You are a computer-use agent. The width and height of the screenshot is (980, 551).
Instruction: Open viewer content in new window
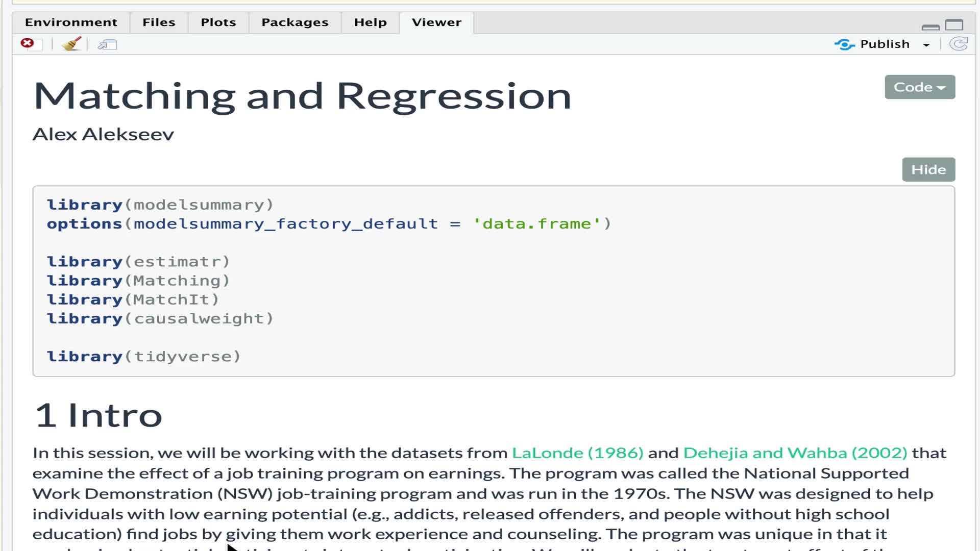tap(107, 45)
